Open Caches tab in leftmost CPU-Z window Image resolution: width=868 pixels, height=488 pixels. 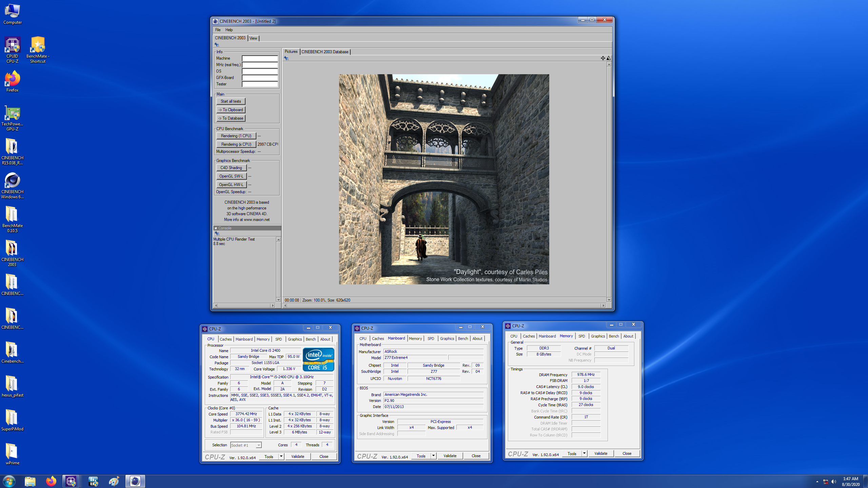click(x=225, y=339)
